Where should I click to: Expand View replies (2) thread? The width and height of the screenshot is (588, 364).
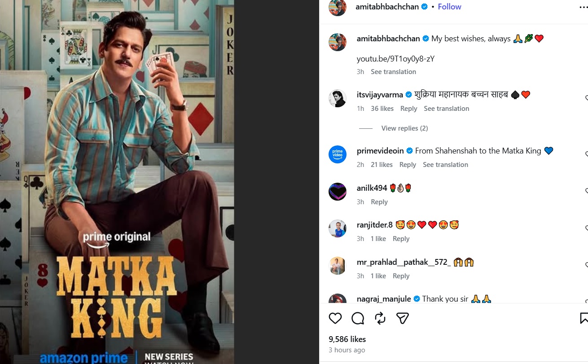tap(404, 128)
